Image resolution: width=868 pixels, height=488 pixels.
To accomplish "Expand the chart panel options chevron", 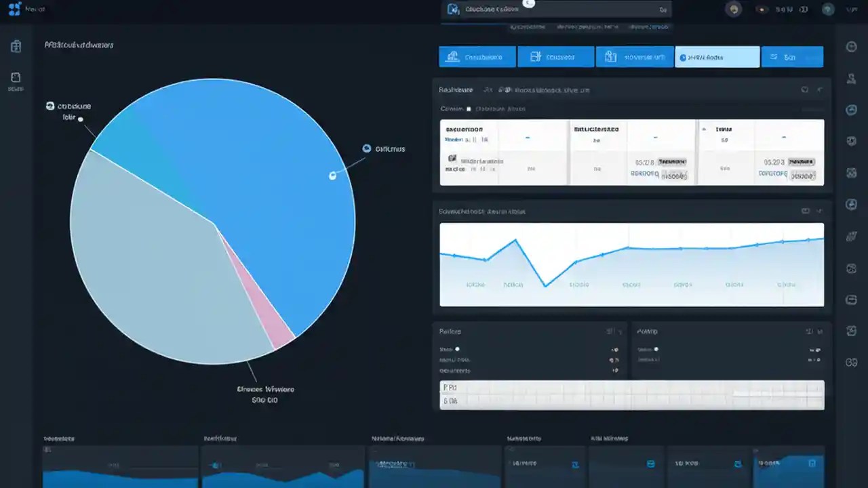I will (x=818, y=211).
